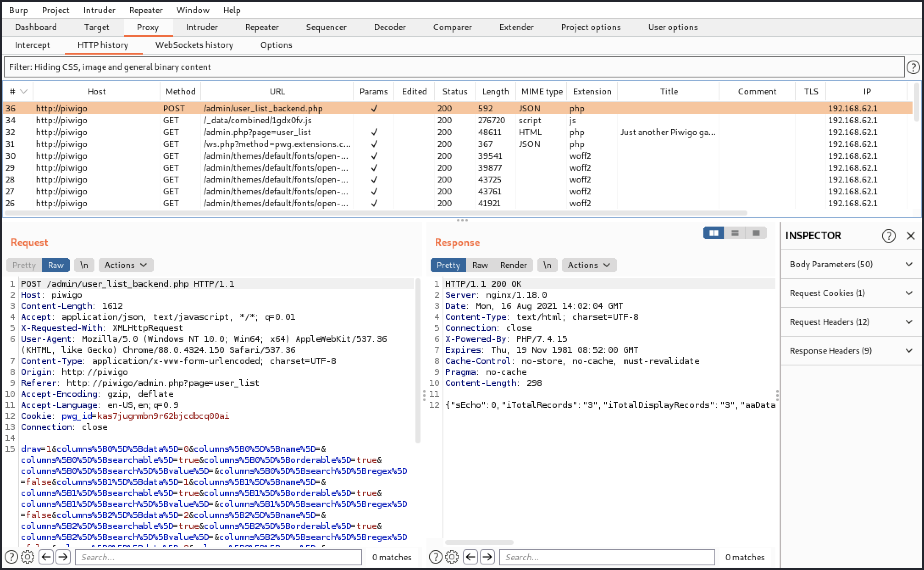Select the stacked horizontal layout icon
This screenshot has height=570, width=924.
(x=735, y=233)
